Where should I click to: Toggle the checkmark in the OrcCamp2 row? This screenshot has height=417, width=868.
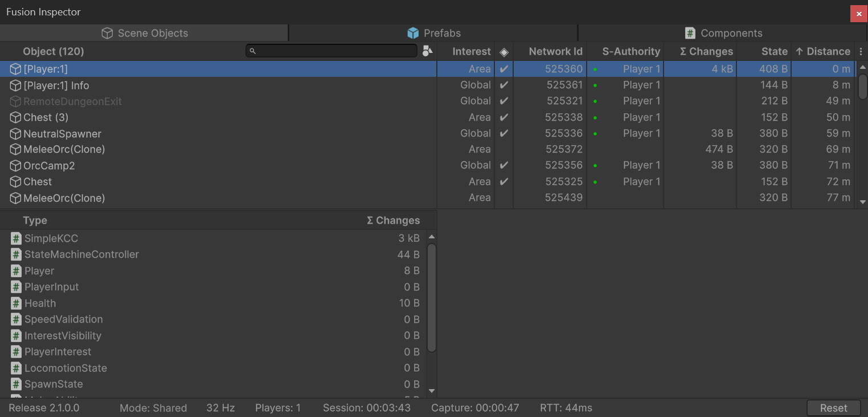tap(503, 166)
